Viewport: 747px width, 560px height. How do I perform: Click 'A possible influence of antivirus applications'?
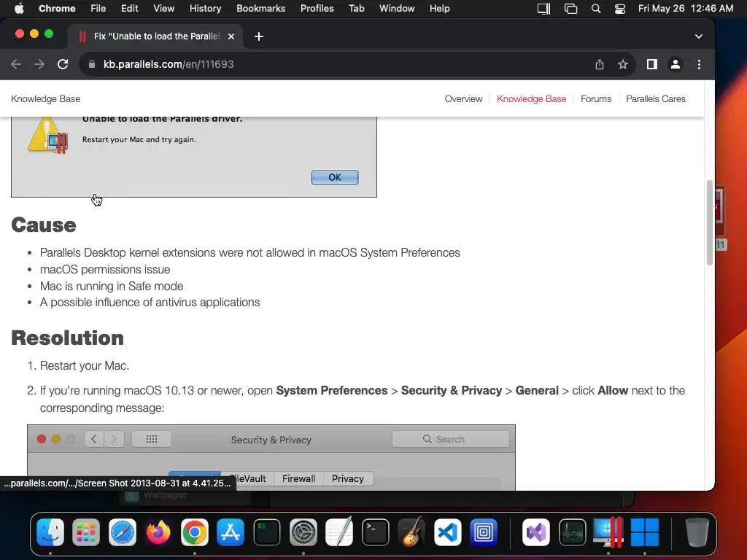[x=150, y=303]
